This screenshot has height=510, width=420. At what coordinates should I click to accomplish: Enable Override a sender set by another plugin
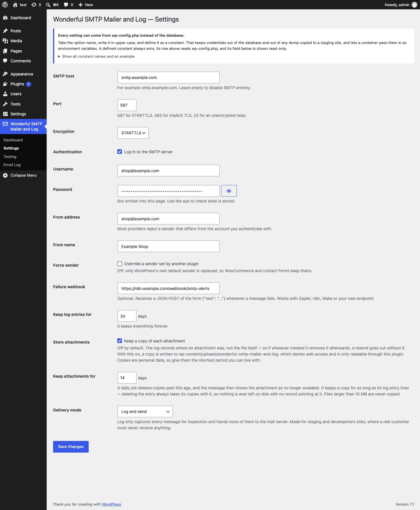(119, 264)
